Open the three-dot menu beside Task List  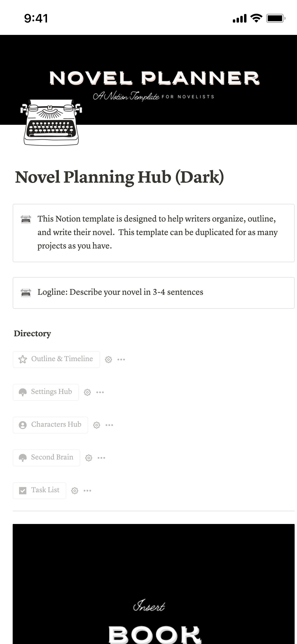87,491
